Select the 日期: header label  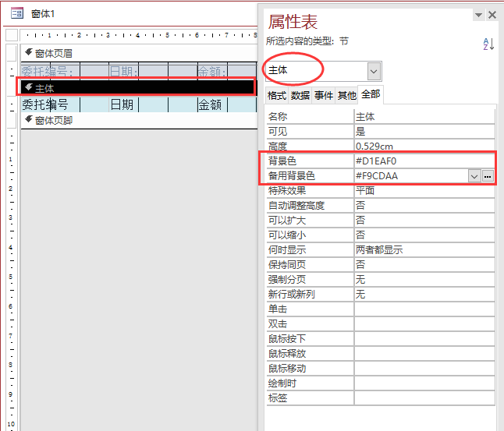pyautogui.click(x=124, y=70)
